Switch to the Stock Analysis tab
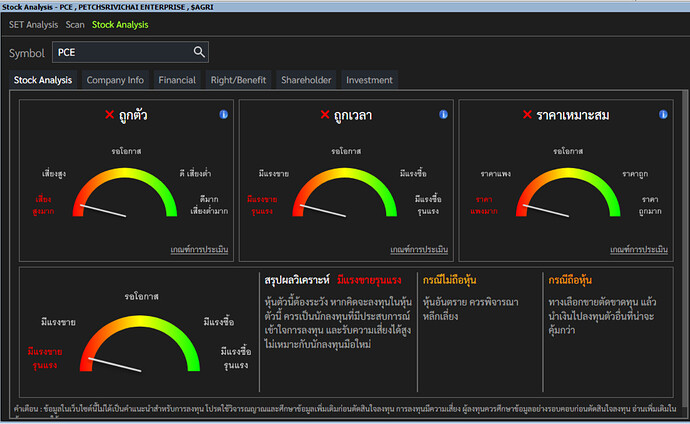The height and width of the screenshot is (424, 690). [x=43, y=80]
